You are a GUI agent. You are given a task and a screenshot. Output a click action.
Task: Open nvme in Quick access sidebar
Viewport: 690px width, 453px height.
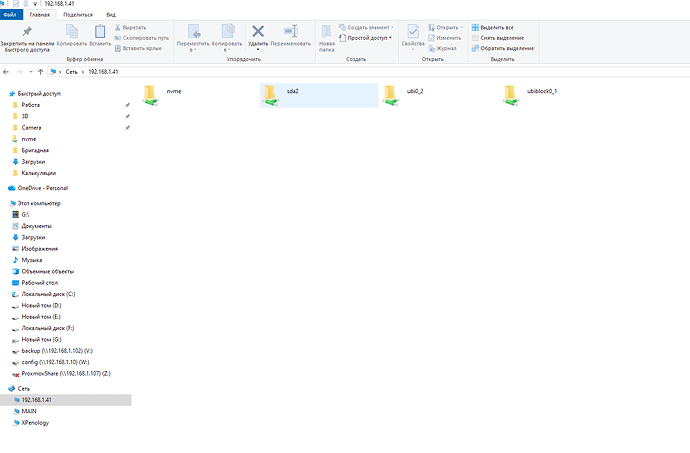[x=29, y=139]
